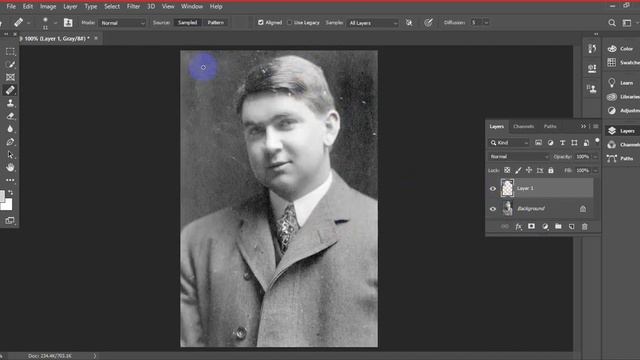640x360 pixels.
Task: Select the Pen tool
Action: (10, 142)
